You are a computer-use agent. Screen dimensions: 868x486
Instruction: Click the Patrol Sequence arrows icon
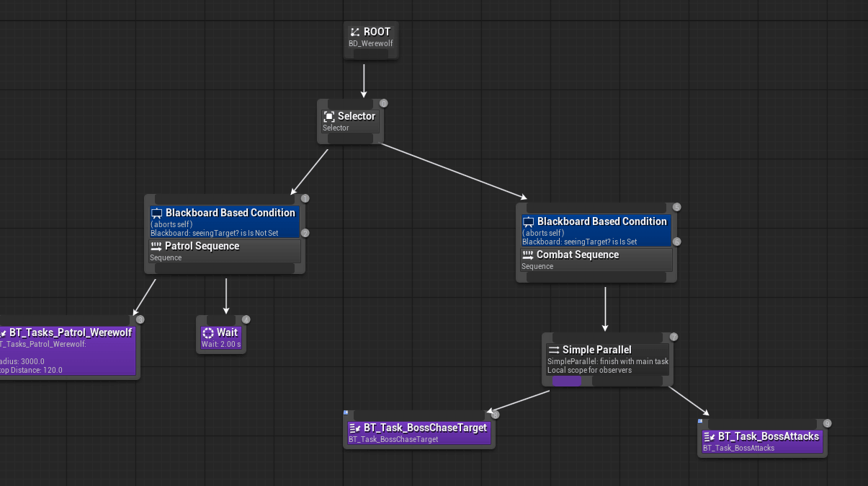pyautogui.click(x=156, y=246)
